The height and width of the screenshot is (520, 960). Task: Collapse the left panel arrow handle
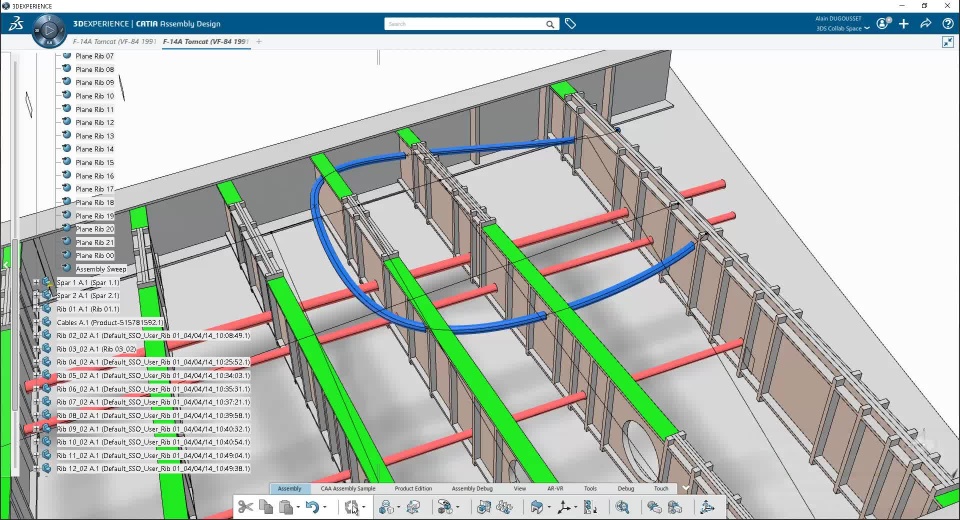(6, 265)
